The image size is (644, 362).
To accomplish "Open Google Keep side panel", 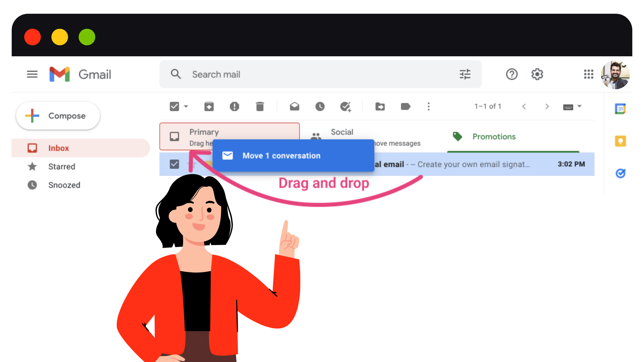I will pos(620,141).
